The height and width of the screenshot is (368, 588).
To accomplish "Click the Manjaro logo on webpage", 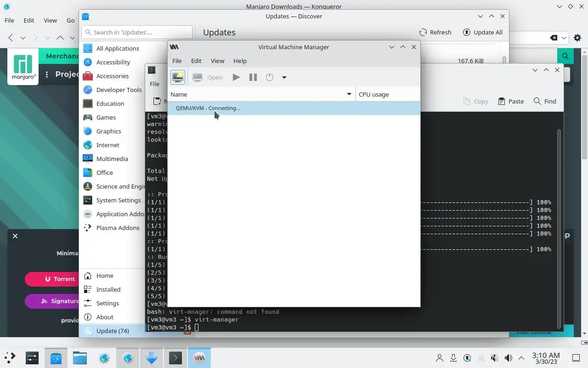I will [23, 67].
